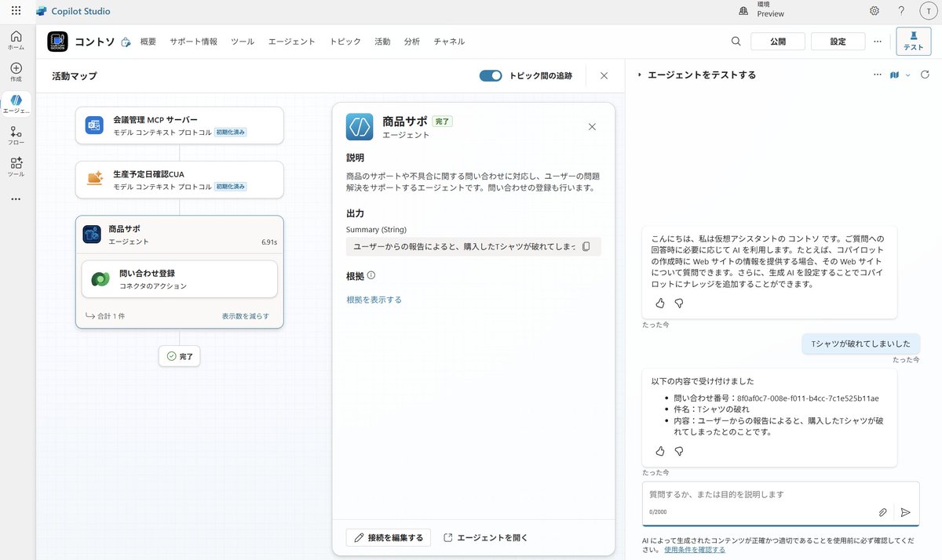
Task: Open the トピック tab
Action: click(x=345, y=42)
